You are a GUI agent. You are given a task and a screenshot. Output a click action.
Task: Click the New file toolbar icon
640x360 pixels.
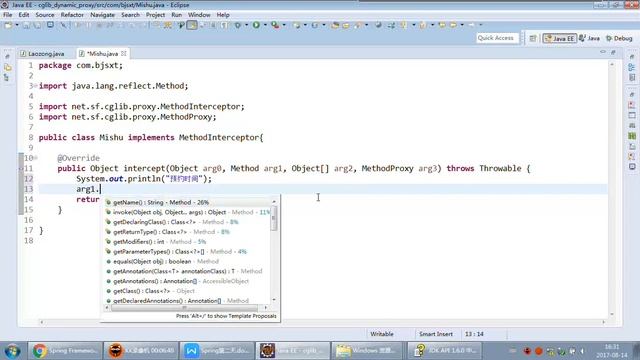tap(8, 25)
